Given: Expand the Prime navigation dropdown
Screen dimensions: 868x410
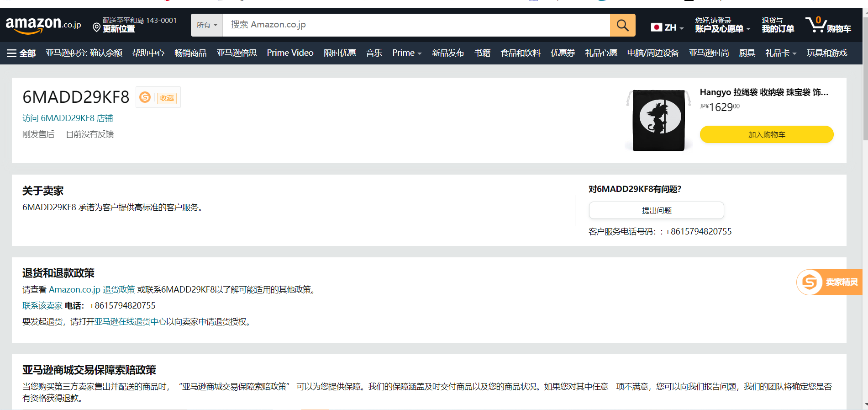Looking at the screenshot, I should [x=407, y=53].
